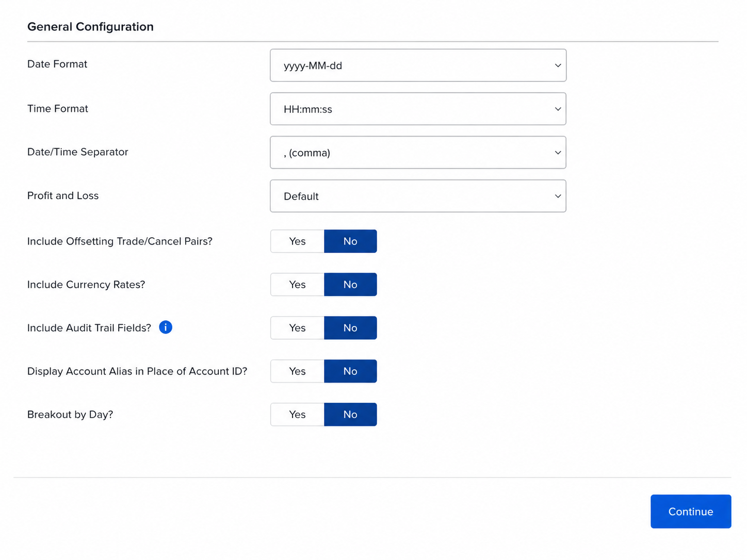Open the Date Format dropdown
This screenshot has width=747, height=560.
418,65
